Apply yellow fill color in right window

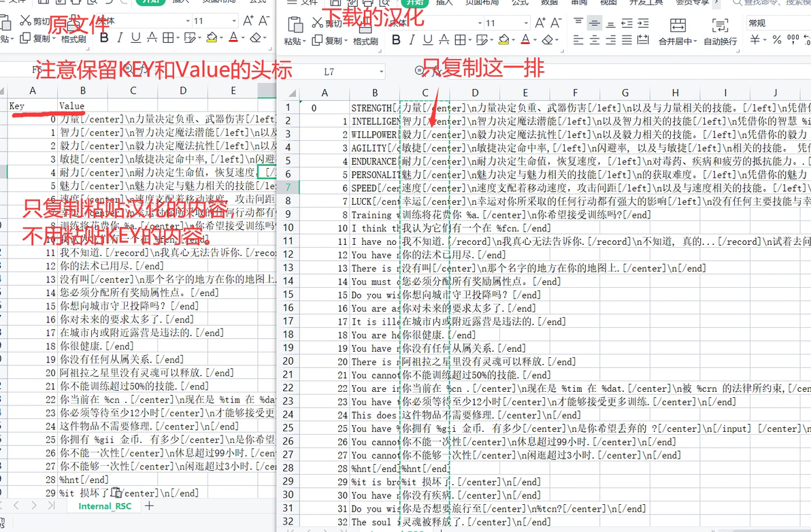(503, 40)
